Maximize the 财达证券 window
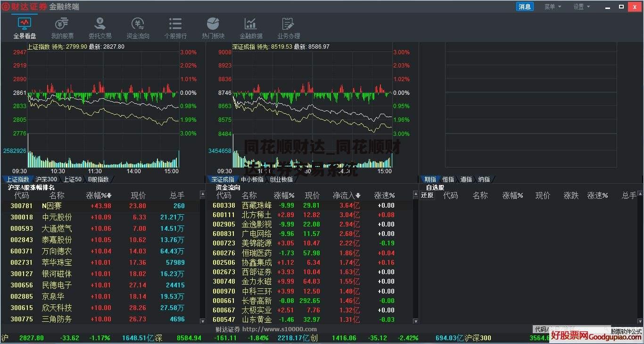 (621, 7)
